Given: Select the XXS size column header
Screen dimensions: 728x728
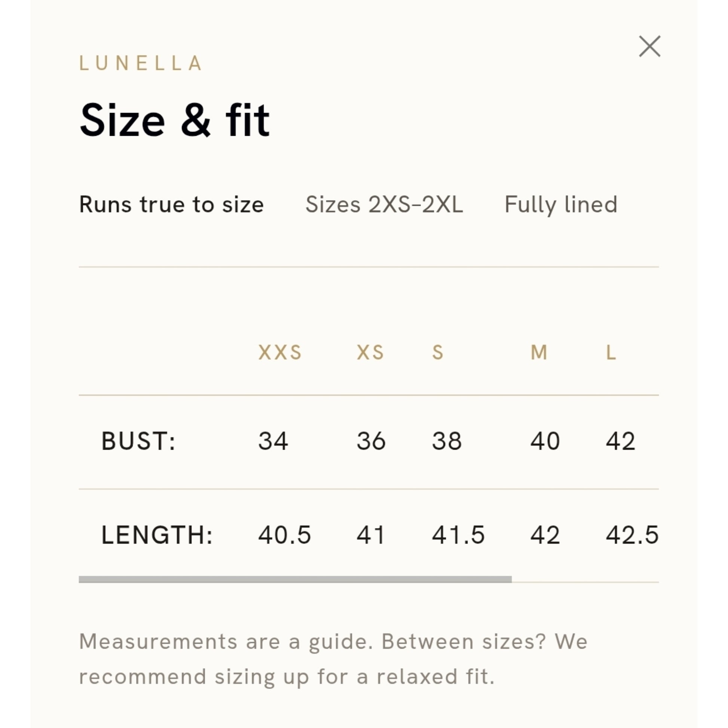Looking at the screenshot, I should coord(279,353).
